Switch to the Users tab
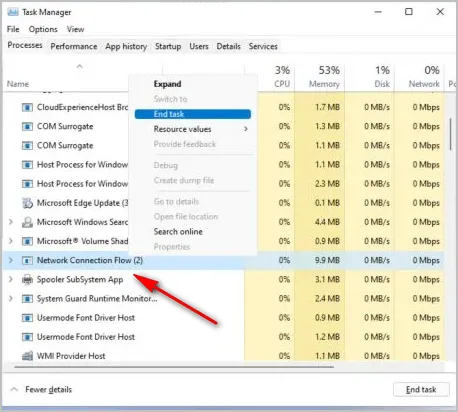This screenshot has height=412, width=458. (199, 46)
